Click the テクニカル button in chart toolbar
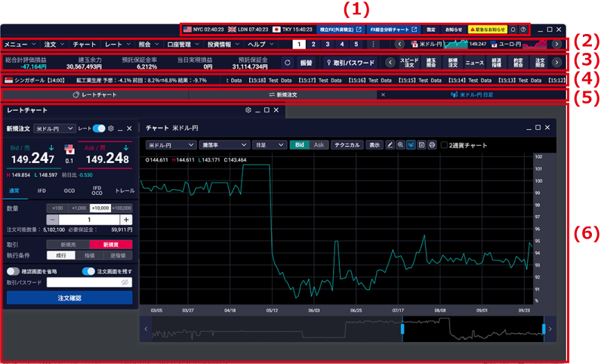Screen dimensions: 601x364 tap(347, 145)
